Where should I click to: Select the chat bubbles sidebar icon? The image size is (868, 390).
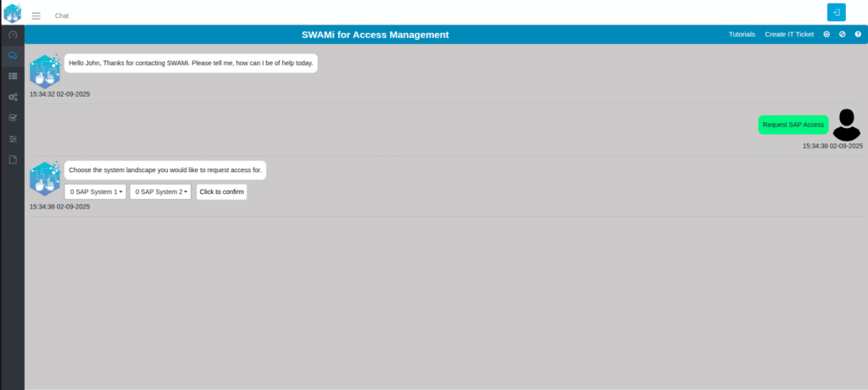click(x=13, y=55)
